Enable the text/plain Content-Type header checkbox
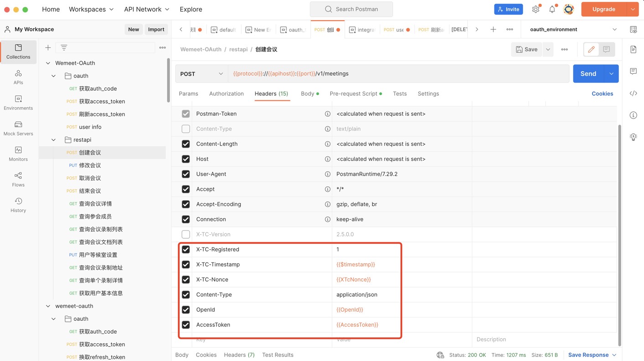The width and height of the screenshot is (644, 361). click(186, 129)
